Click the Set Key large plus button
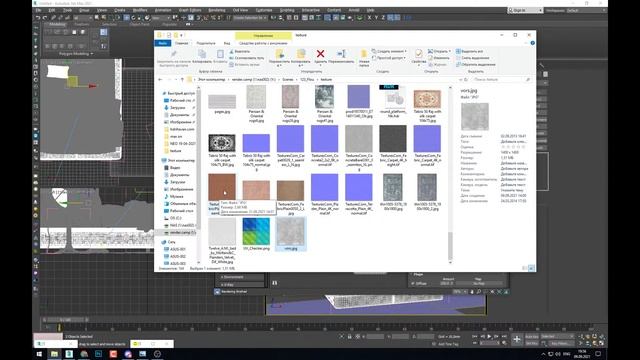This screenshot has width=640, height=360. 517,339
